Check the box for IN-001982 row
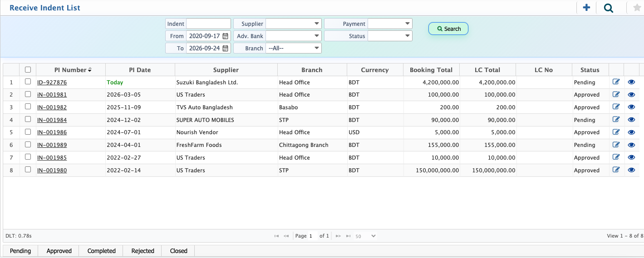This screenshot has height=258, width=644. point(28,107)
